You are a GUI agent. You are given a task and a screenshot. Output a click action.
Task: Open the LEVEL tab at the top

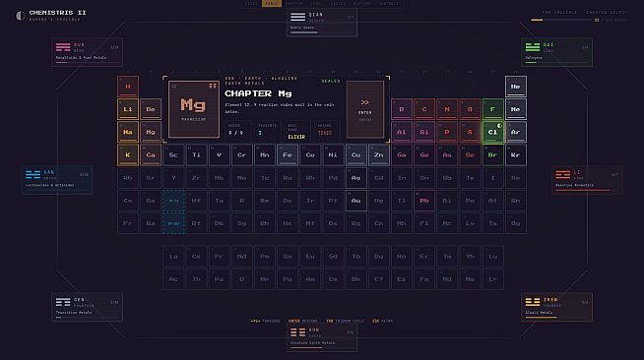[x=317, y=3]
